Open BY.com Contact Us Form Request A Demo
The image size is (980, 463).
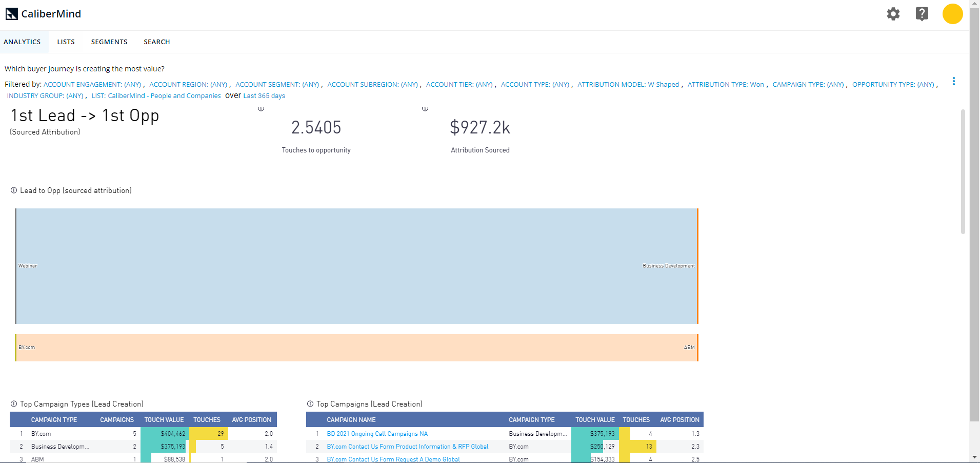pyautogui.click(x=393, y=459)
